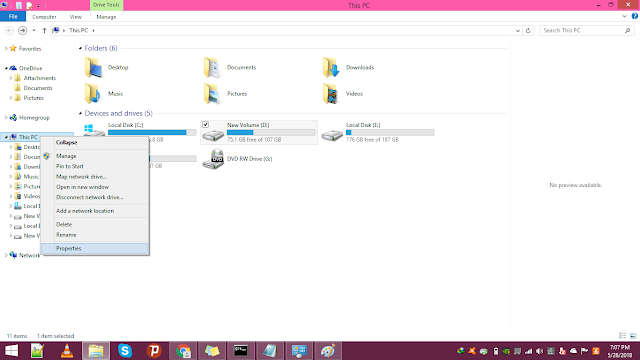The width and height of the screenshot is (640, 360).
Task: Open the recent locations dropdown arrow
Action: pyautogui.click(x=34, y=31)
